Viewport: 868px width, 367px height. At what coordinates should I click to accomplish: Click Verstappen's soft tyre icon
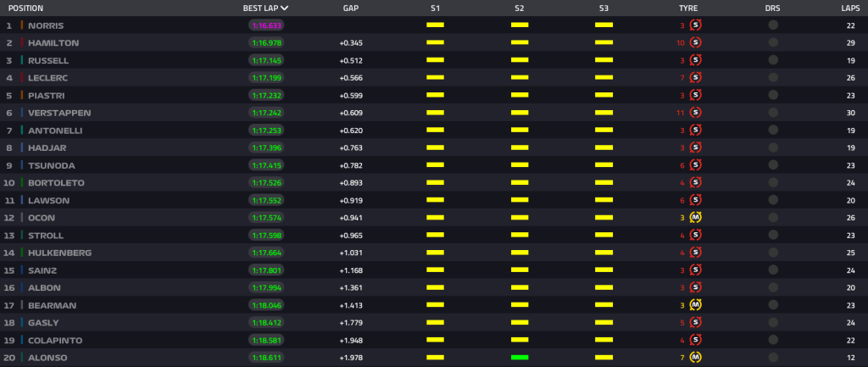click(696, 113)
